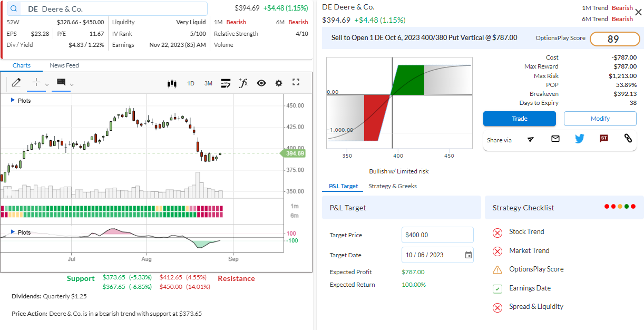Share the trade on StockTwits
This screenshot has width=644, height=330.
(x=604, y=139)
